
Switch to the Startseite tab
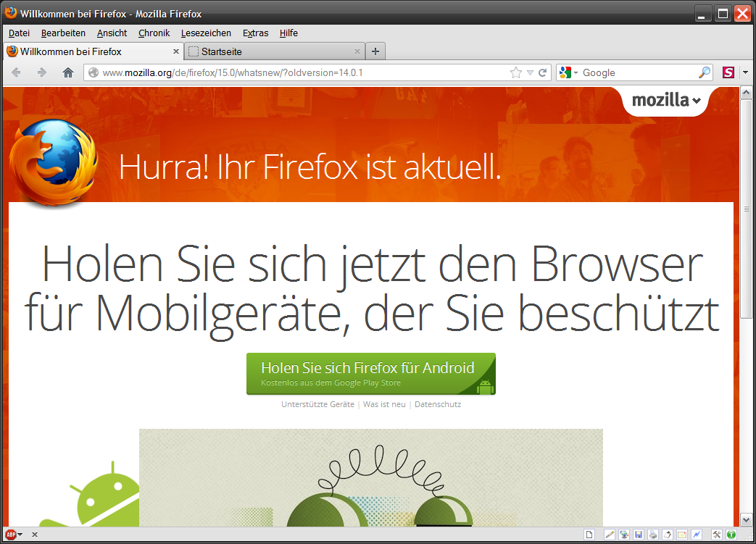pos(275,51)
